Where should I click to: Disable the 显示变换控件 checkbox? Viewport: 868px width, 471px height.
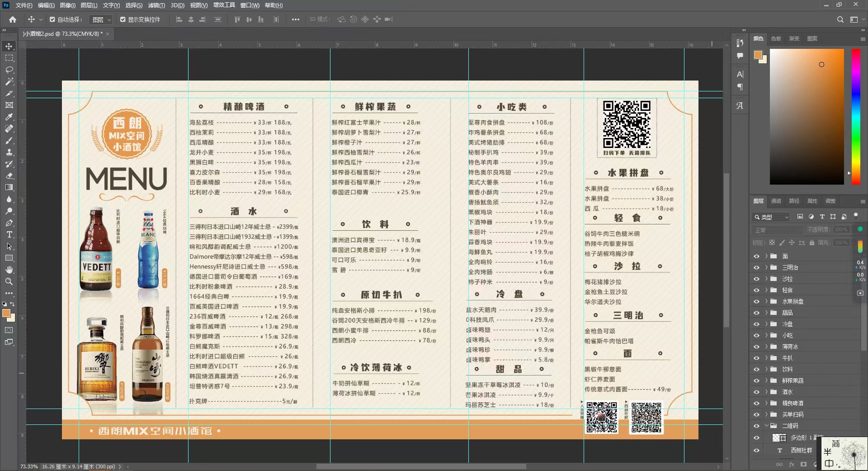click(123, 19)
